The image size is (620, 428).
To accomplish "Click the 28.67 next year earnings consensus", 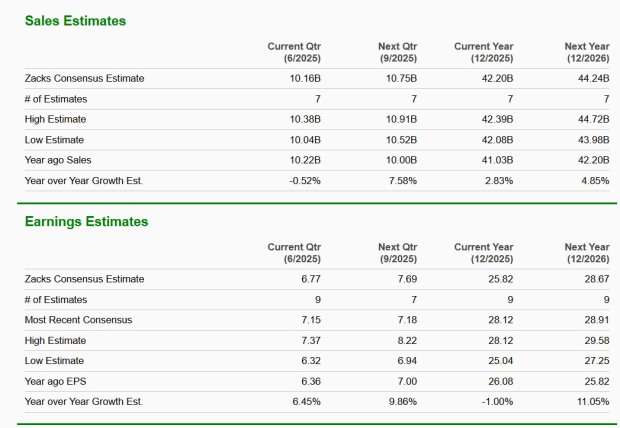I will (597, 279).
